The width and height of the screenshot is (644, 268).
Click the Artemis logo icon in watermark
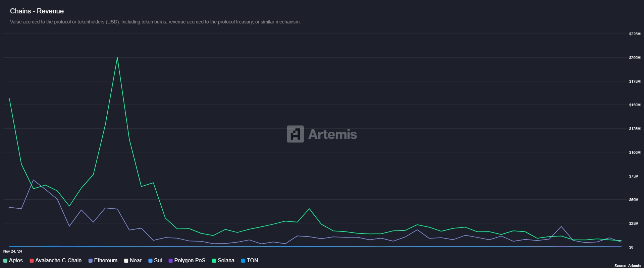295,134
